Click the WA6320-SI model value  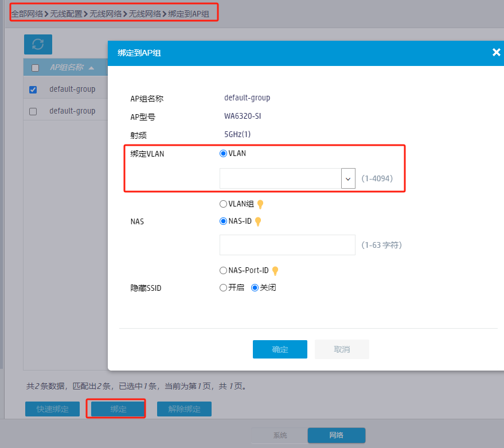(243, 116)
